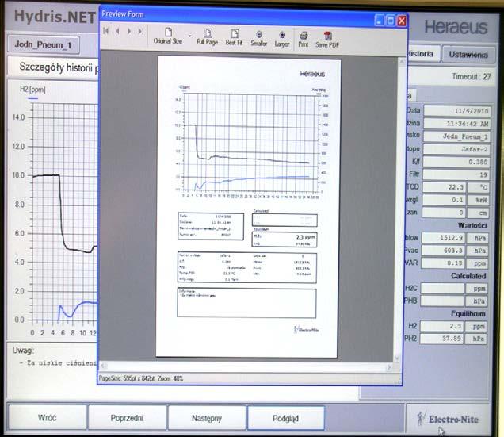This screenshot has width=504, height=437.
Task: Go to Następny record
Action: click(207, 418)
